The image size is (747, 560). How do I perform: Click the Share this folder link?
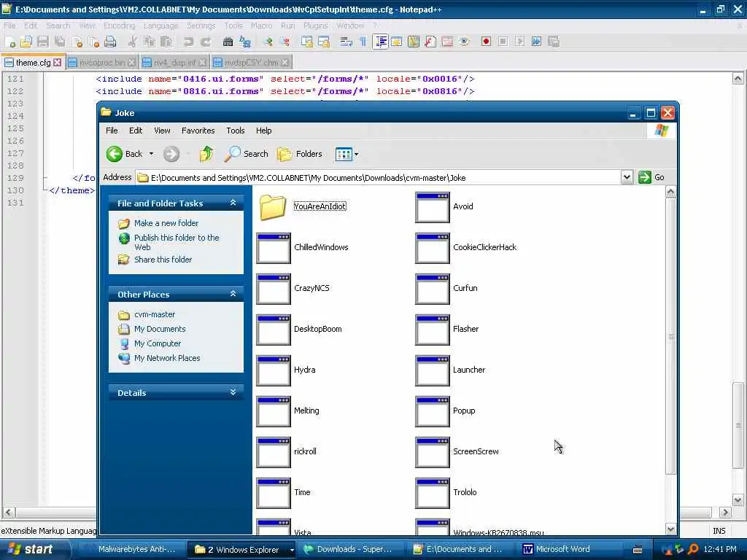click(163, 260)
